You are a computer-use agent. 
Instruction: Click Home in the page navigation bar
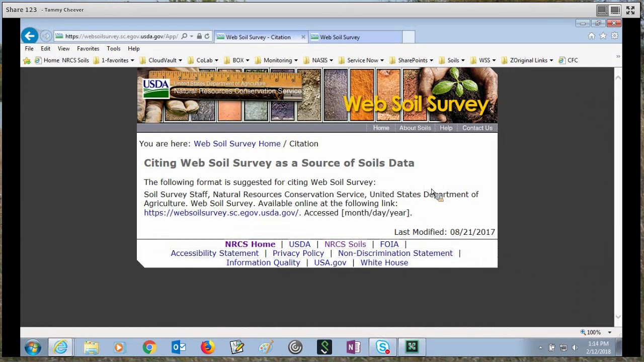click(381, 128)
